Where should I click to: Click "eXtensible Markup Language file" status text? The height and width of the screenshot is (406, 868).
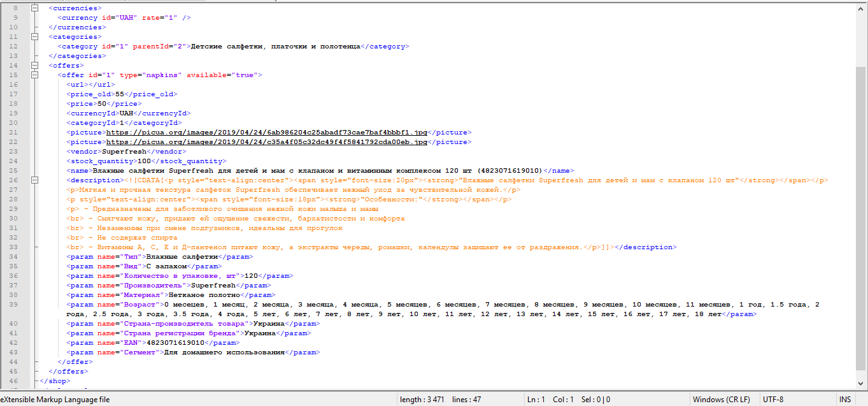[x=56, y=400]
